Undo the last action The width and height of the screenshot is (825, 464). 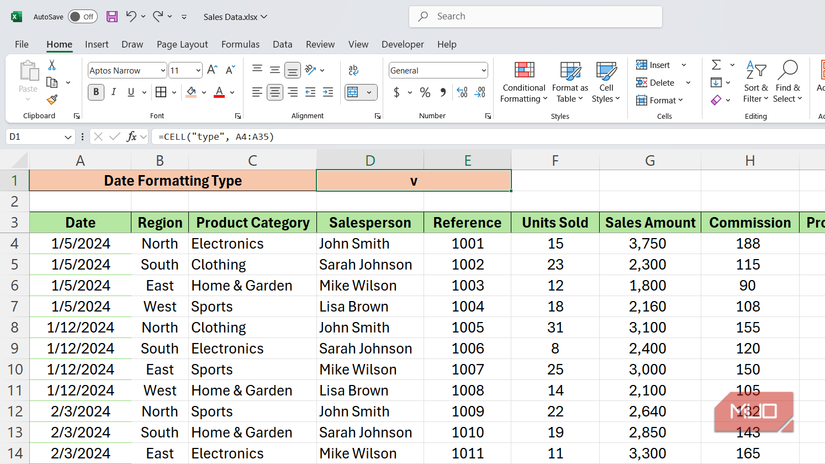(131, 16)
